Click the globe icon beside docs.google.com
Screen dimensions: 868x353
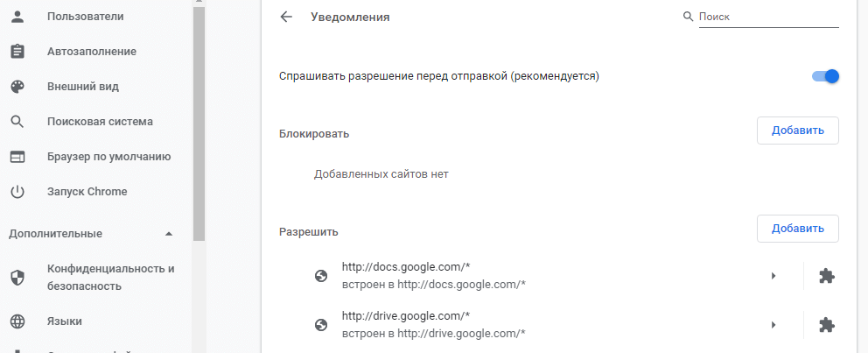point(321,276)
